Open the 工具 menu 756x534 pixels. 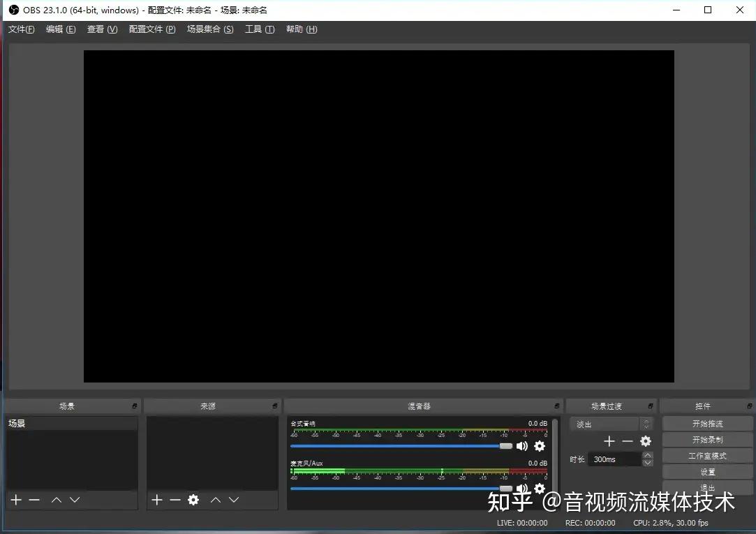[x=259, y=29]
